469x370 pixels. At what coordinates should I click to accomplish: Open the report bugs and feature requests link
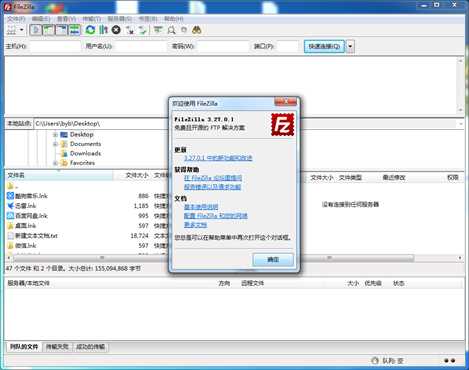tap(212, 187)
